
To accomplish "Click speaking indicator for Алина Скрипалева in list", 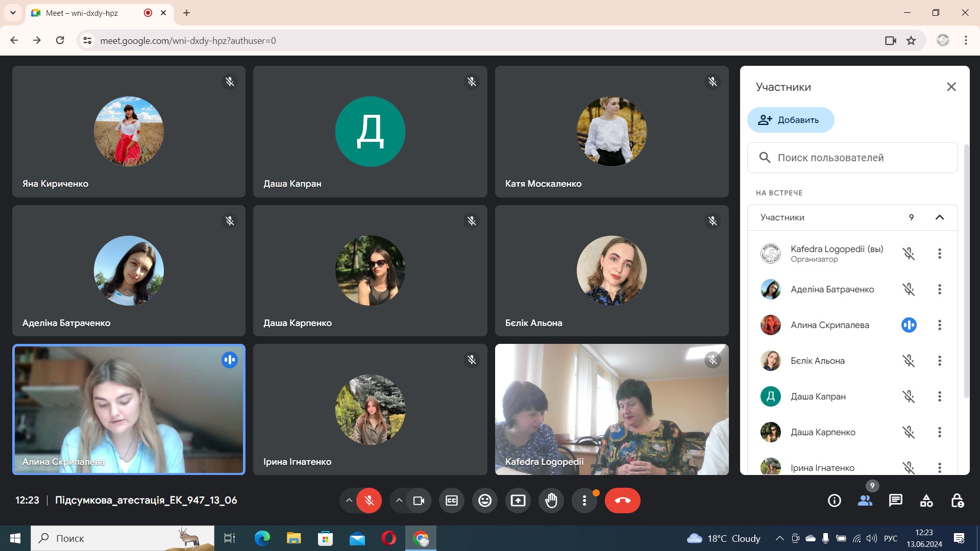I will 909,325.
